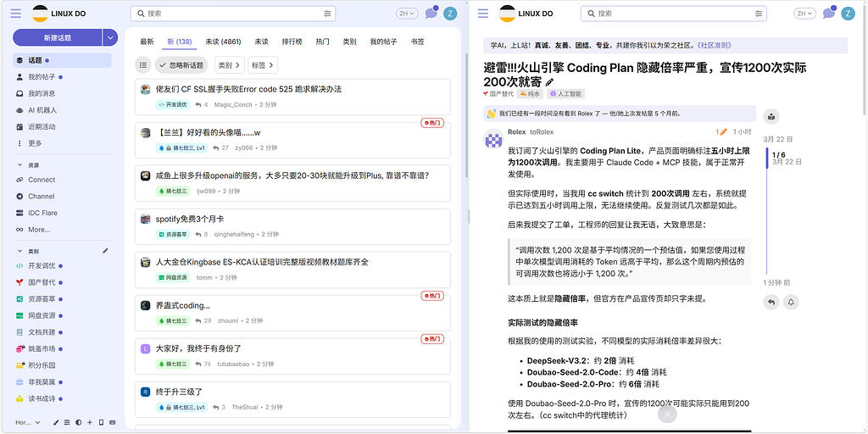Click 忽略新话题 checkmark button
868x434 pixels.
181,64
